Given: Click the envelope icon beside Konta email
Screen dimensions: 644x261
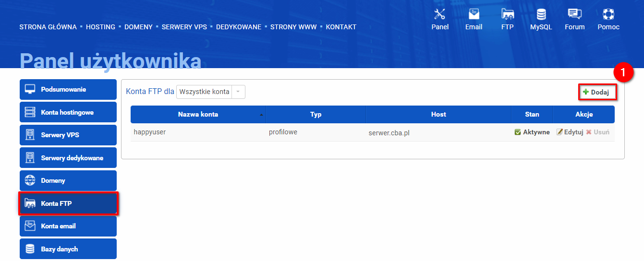Looking at the screenshot, I should [x=30, y=226].
